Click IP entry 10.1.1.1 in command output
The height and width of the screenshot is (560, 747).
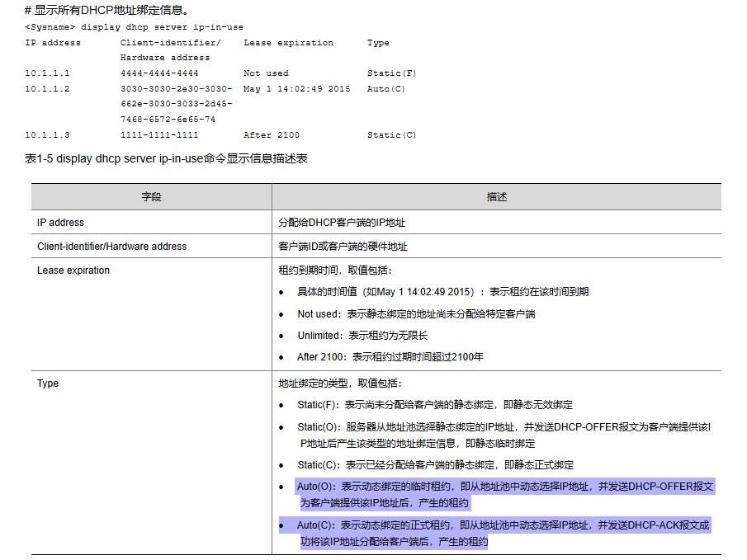(47, 73)
